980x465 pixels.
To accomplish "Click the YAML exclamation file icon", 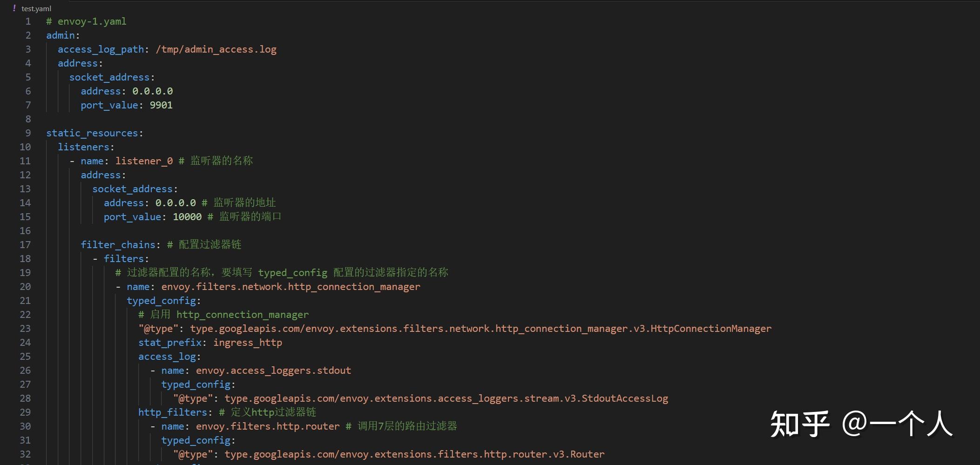I will (14, 8).
